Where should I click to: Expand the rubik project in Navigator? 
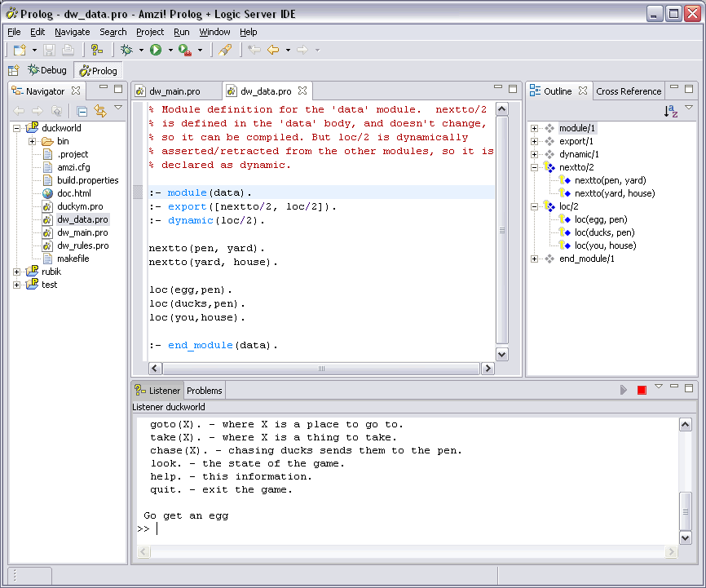pos(18,272)
